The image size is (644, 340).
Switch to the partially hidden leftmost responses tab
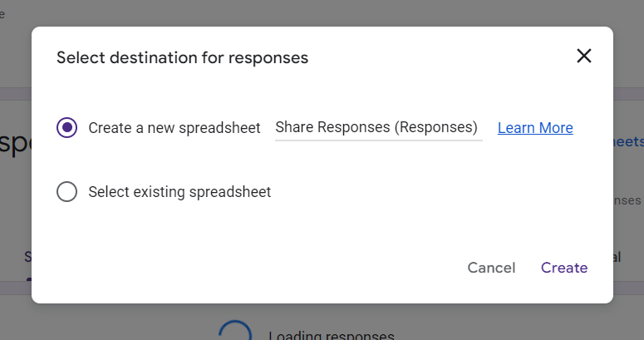[x=27, y=257]
